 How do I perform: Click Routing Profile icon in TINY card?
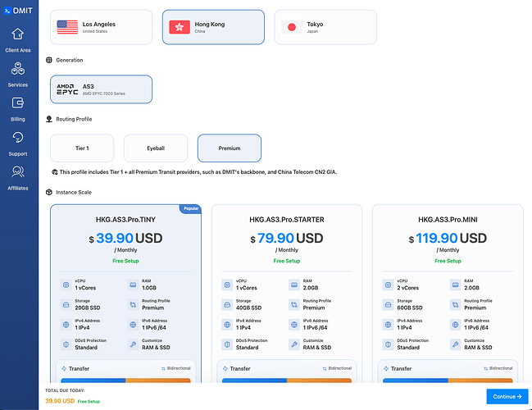click(x=133, y=305)
